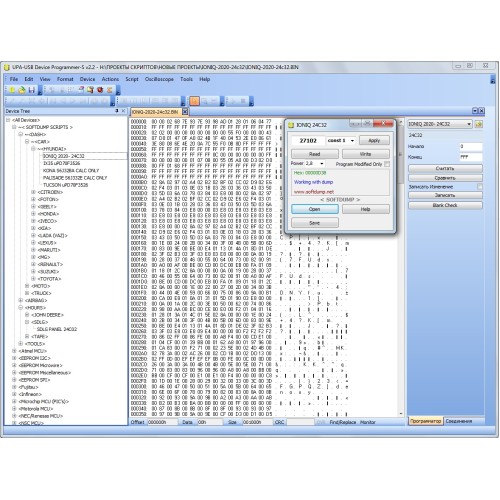Click the Read button in IONIQ dialog

point(315,154)
